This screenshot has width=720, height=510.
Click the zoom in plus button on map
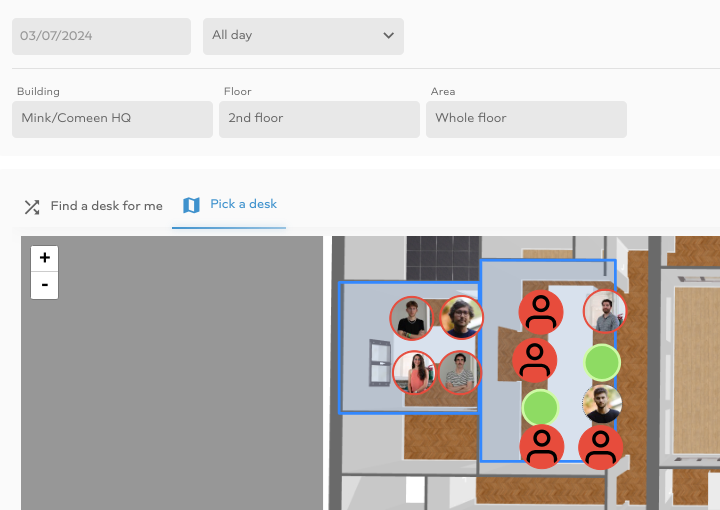45,258
